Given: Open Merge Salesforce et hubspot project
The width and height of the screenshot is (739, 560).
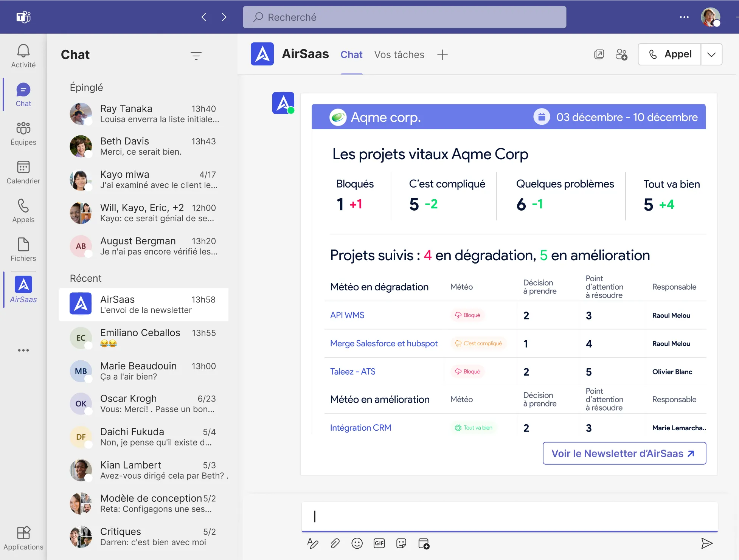Looking at the screenshot, I should pyautogui.click(x=383, y=343).
